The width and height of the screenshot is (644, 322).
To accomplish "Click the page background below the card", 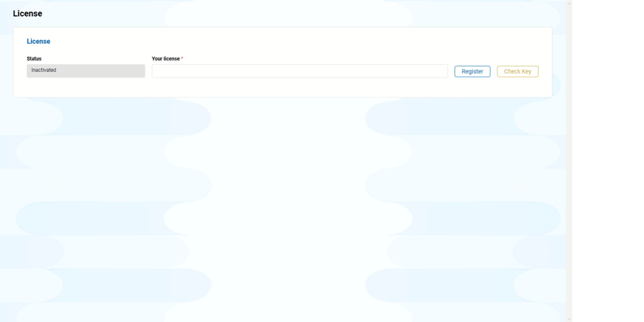I will [x=282, y=201].
